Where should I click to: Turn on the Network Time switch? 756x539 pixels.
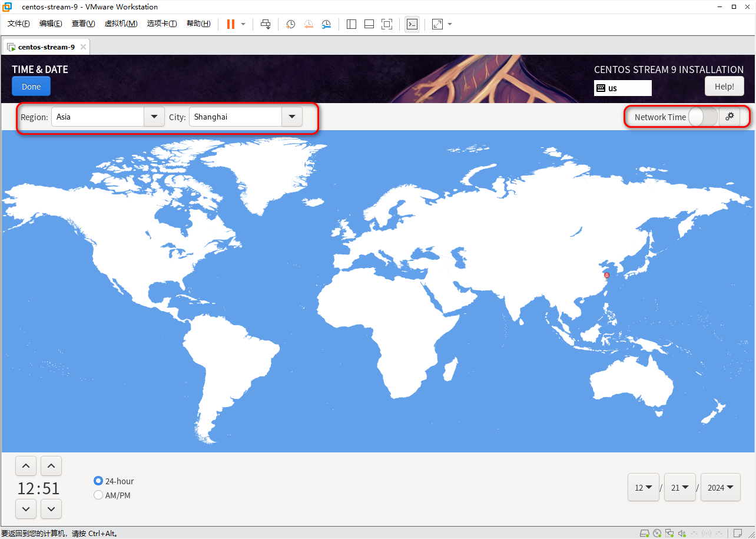click(703, 117)
